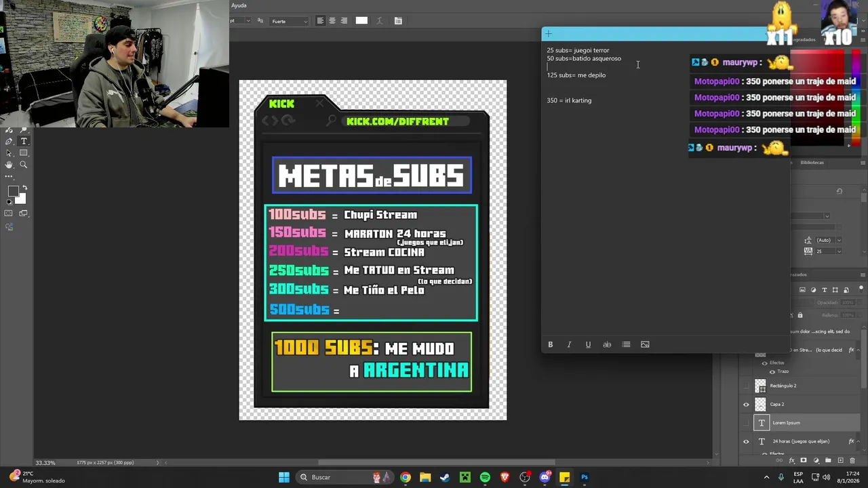Select the Pen tool in toolbar
Viewport: 868px width, 488px height.
[x=9, y=141]
